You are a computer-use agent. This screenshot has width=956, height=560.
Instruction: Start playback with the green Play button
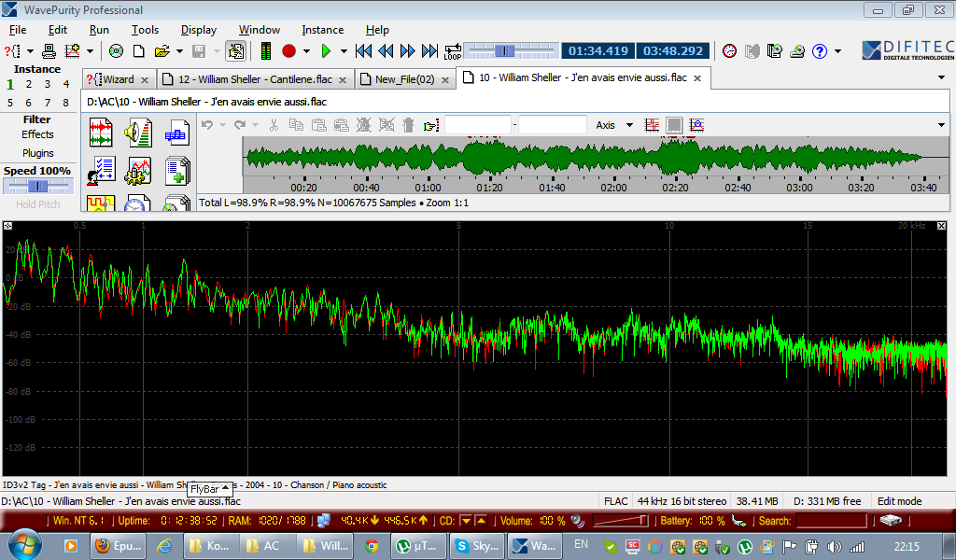(326, 50)
